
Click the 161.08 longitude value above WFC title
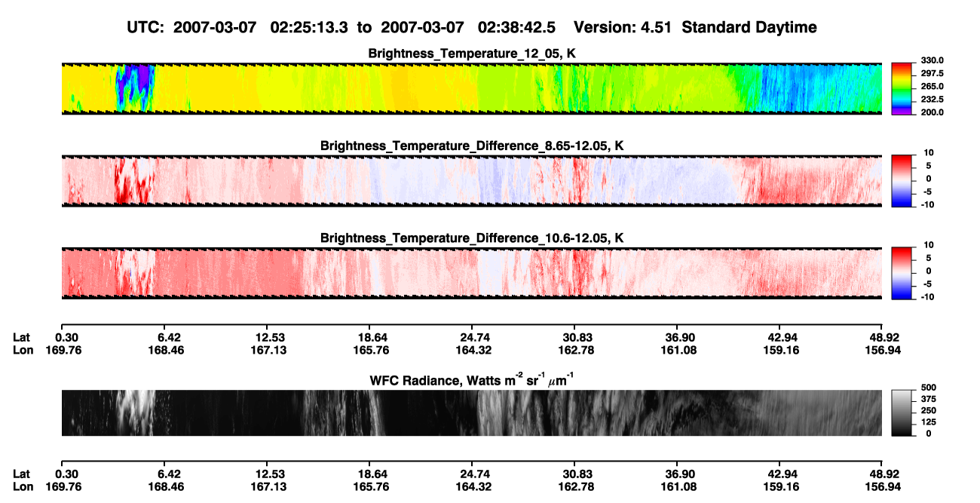678,350
